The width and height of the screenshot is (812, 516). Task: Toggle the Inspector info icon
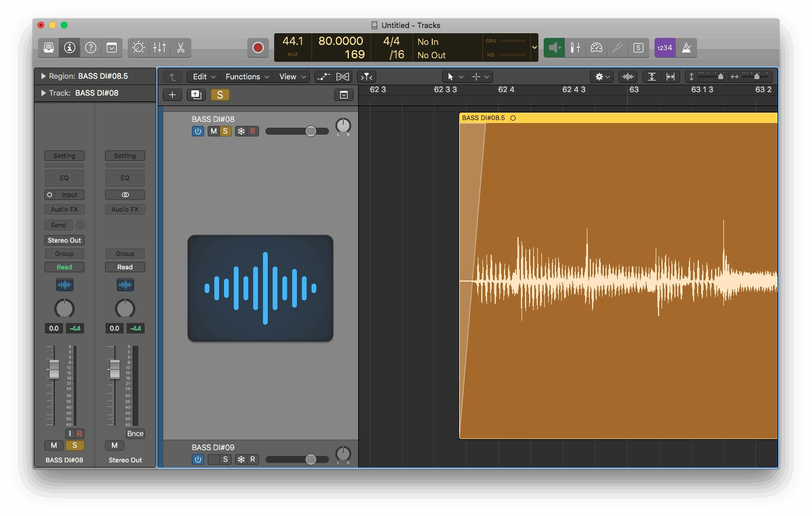[x=70, y=48]
